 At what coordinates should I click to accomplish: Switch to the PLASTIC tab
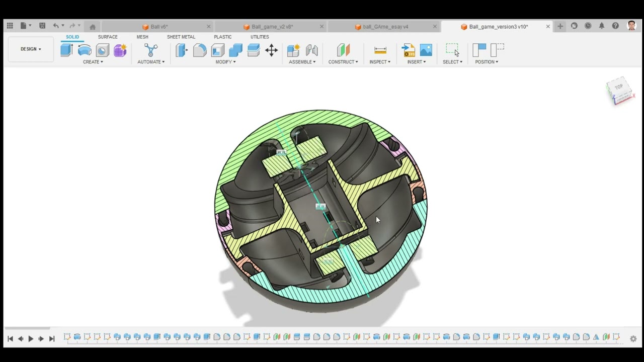(x=223, y=37)
